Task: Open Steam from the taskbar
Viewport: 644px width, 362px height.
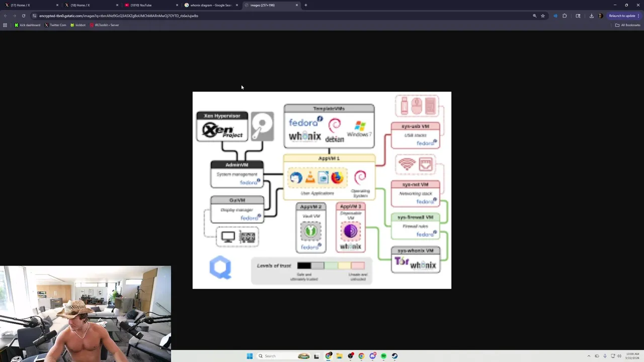Action: point(394,356)
